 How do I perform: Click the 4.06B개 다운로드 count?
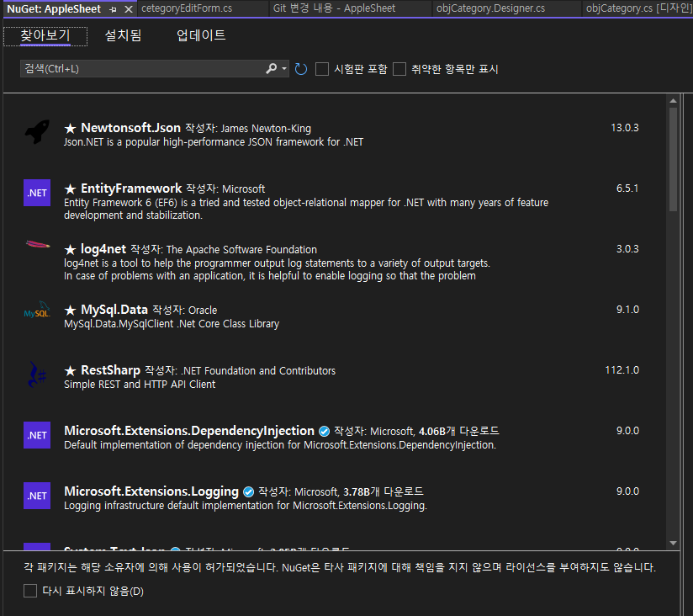point(458,431)
